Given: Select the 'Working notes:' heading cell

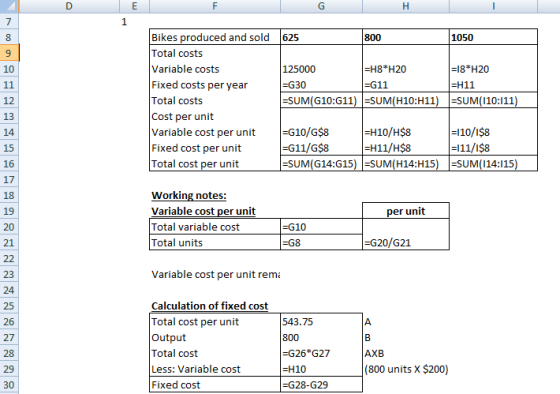Looking at the screenshot, I should point(215,195).
